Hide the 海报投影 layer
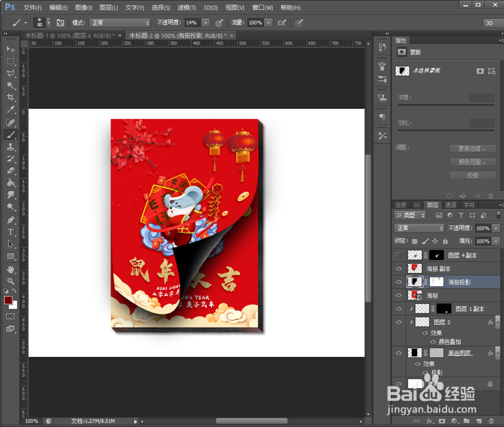 [x=399, y=282]
